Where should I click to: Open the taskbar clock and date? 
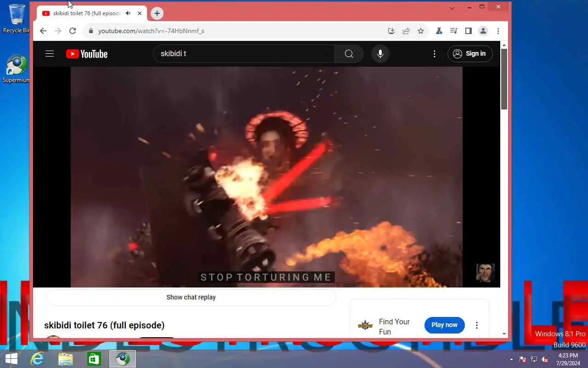click(568, 359)
